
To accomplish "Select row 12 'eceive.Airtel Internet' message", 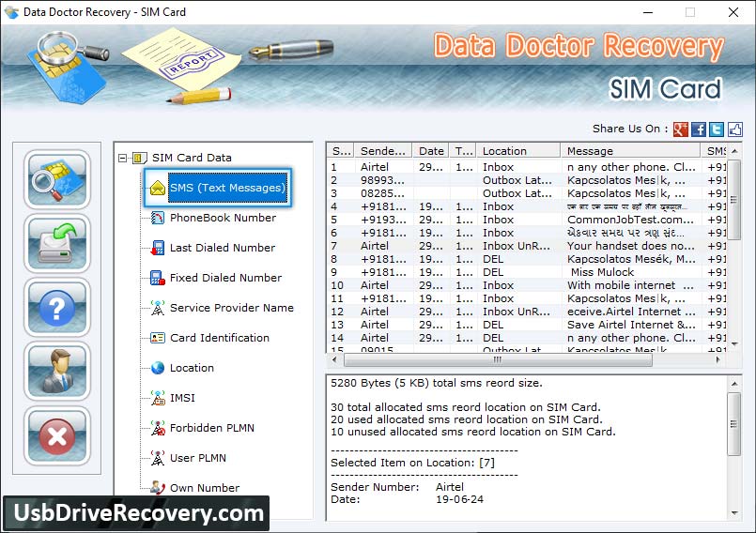I will 631,312.
